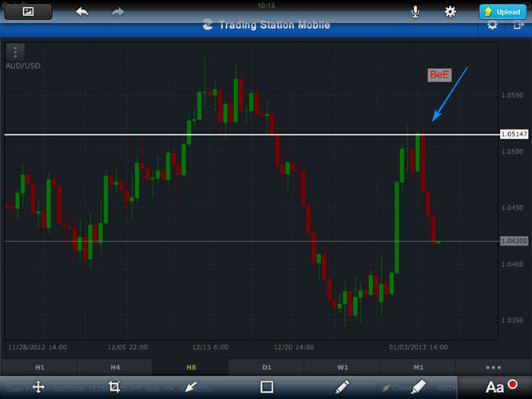This screenshot has width=532, height=399.
Task: Select the highlighter marker tool
Action: (419, 387)
